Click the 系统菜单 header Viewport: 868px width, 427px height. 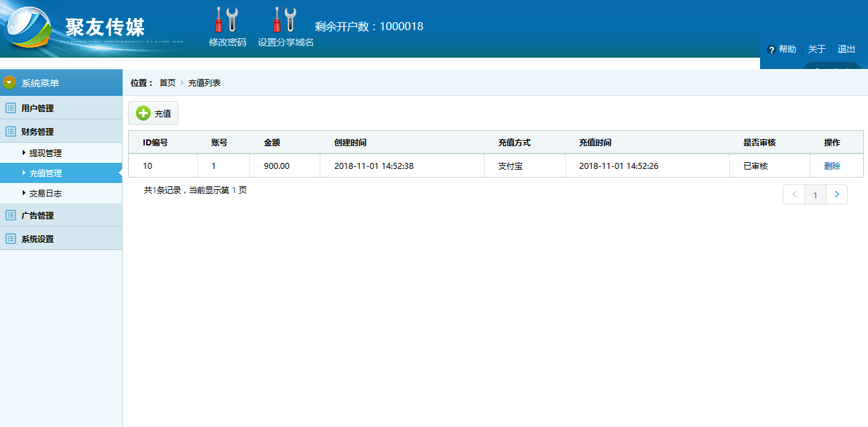point(61,82)
